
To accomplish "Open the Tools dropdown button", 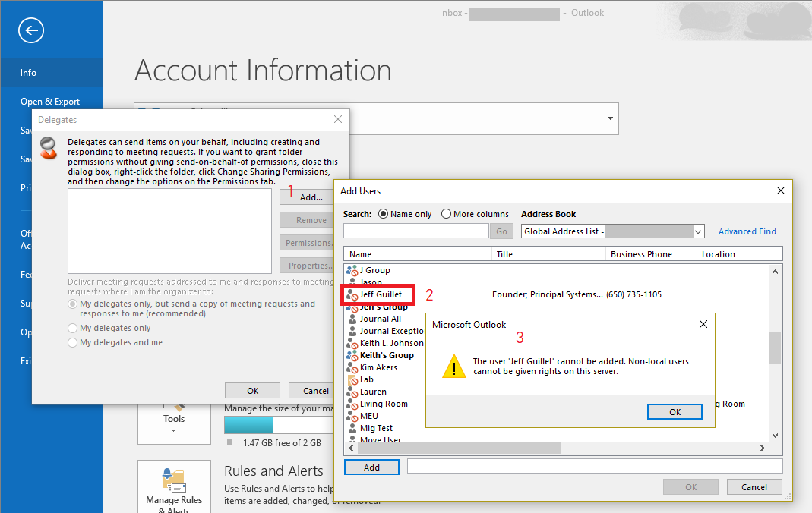I will pos(174,423).
